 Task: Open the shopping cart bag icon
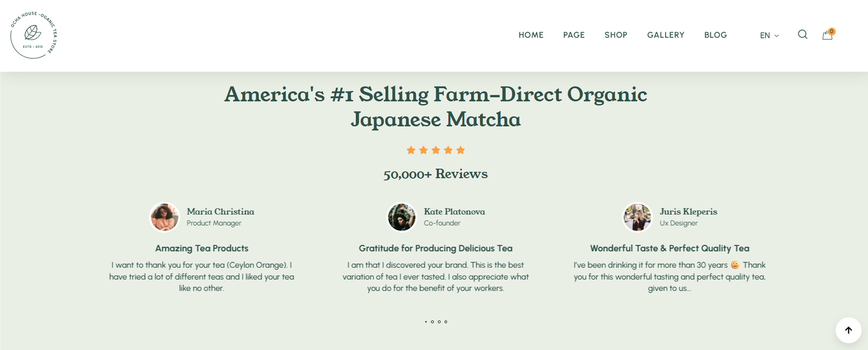tap(827, 35)
